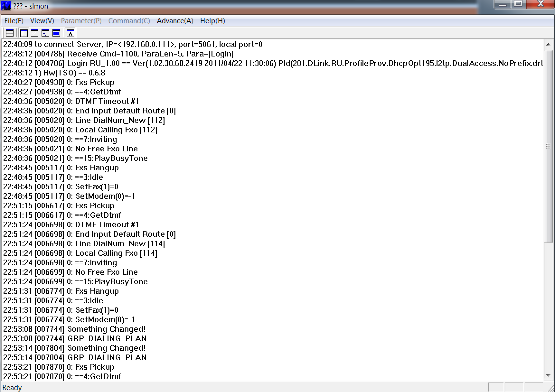The height and width of the screenshot is (392, 555).
Task: Click the scrollbar down arrow
Action: (x=548, y=375)
